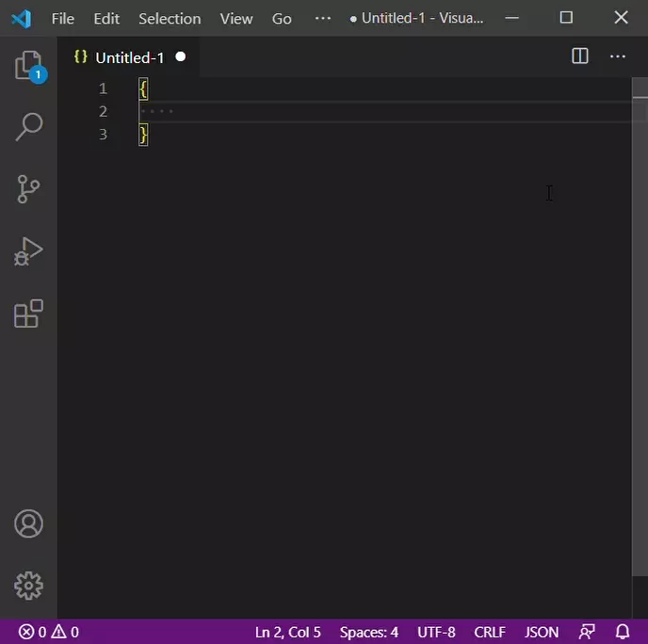Show errors and warnings in status bar
Screen dimensions: 648x644
(48, 632)
